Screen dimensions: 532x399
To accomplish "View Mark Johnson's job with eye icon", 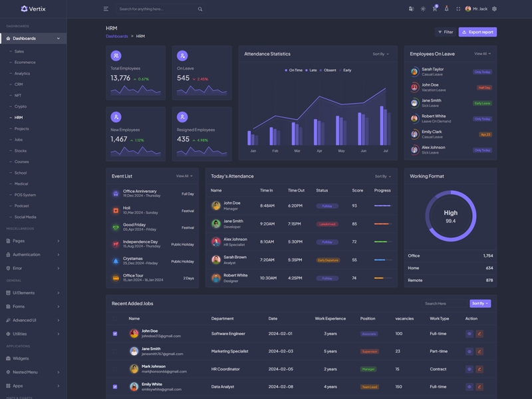I will [x=469, y=369].
